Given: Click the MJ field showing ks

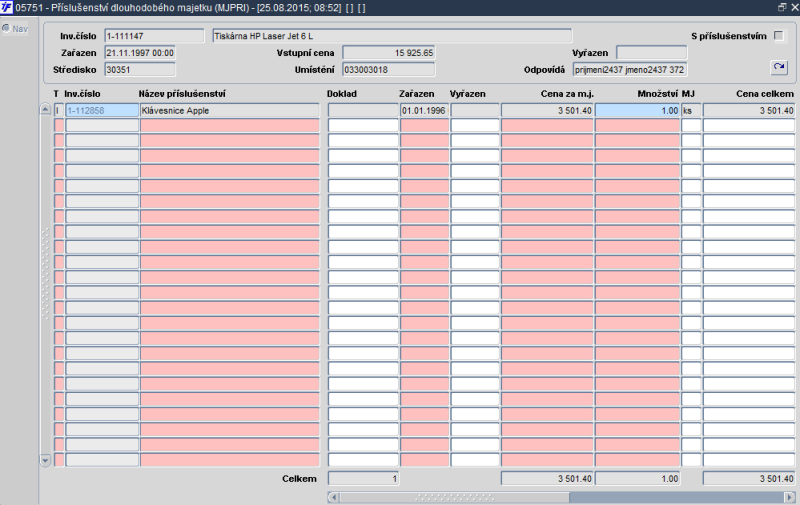Looking at the screenshot, I should click(691, 111).
